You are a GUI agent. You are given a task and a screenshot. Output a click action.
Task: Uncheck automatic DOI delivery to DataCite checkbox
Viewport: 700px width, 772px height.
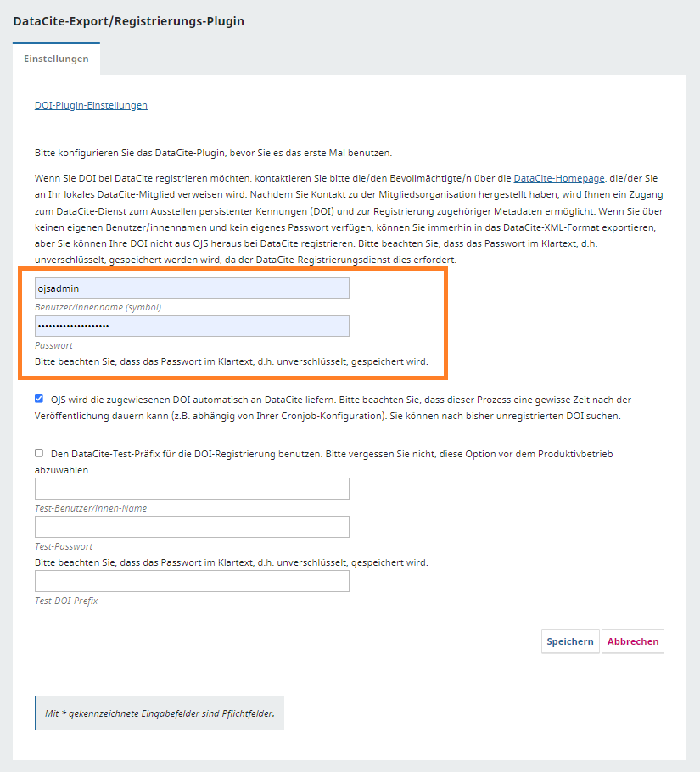(39, 399)
